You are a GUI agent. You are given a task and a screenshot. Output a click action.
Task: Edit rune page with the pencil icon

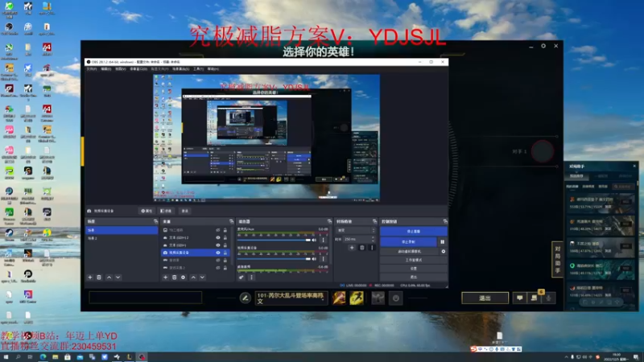tap(246, 298)
